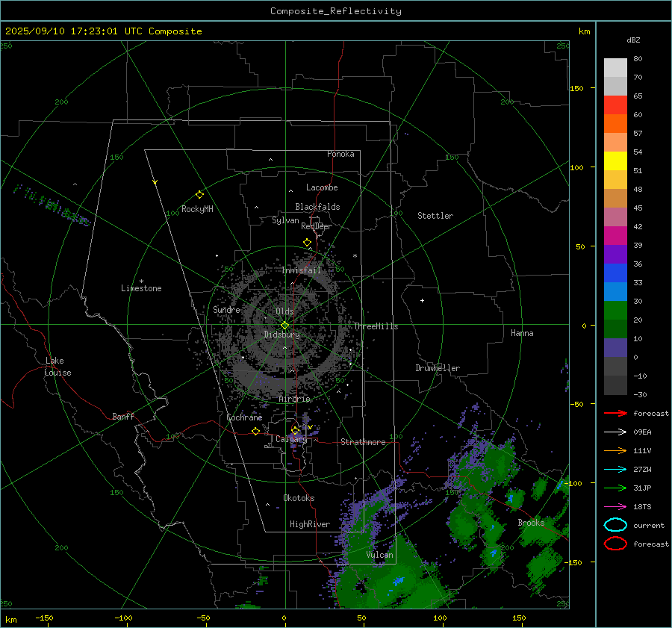This screenshot has height=628, width=672.
Task: Click the Lacombe city label
Action: 322,187
